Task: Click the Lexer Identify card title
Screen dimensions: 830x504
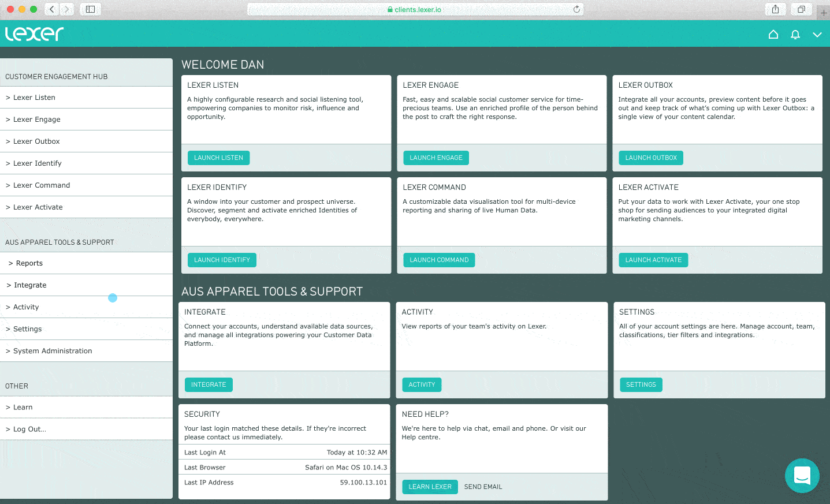Action: (x=217, y=187)
